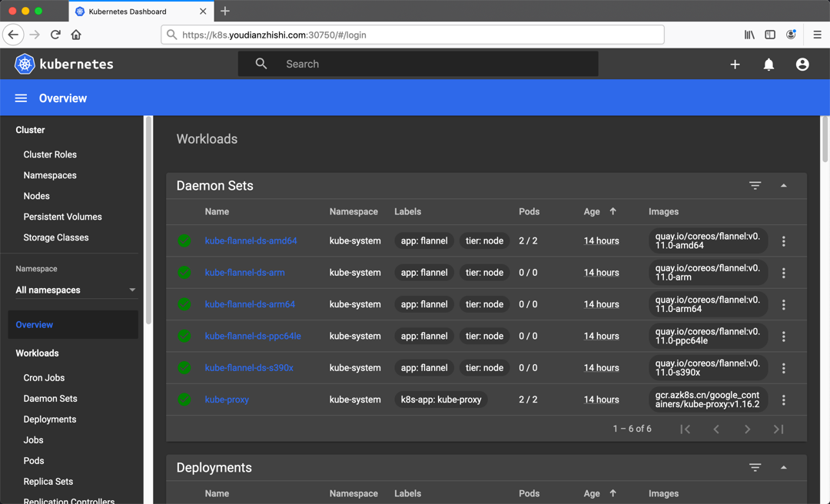Click the Workloads section heading in sidebar
This screenshot has height=504, width=830.
(x=37, y=353)
